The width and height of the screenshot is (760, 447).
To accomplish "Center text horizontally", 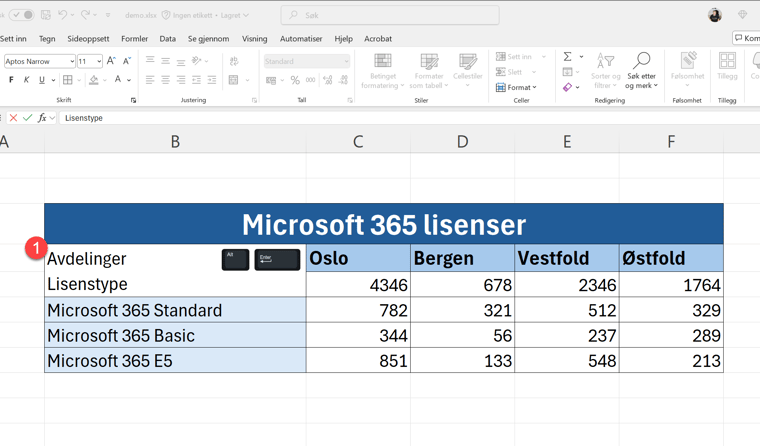I will 166,80.
